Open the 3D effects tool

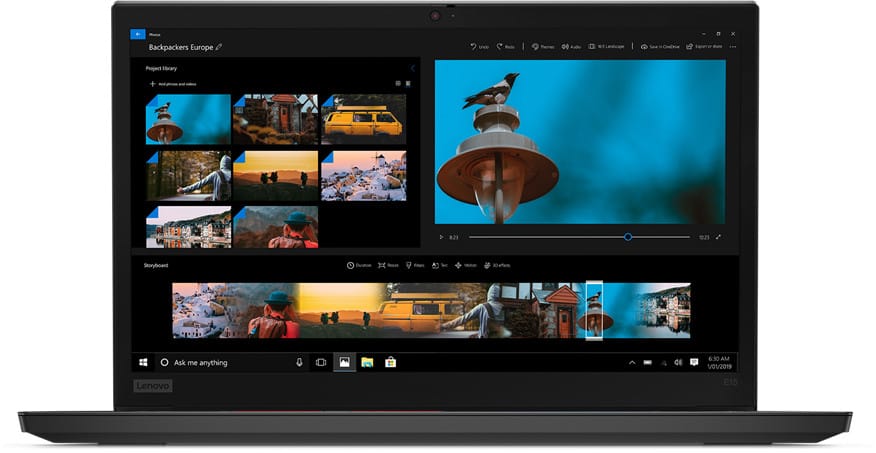click(497, 265)
